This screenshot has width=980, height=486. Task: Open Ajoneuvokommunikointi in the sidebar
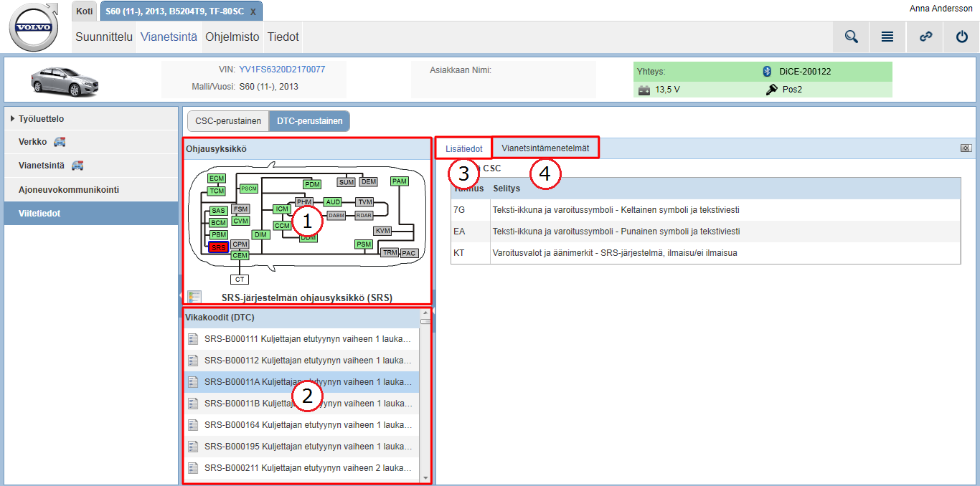(91, 190)
